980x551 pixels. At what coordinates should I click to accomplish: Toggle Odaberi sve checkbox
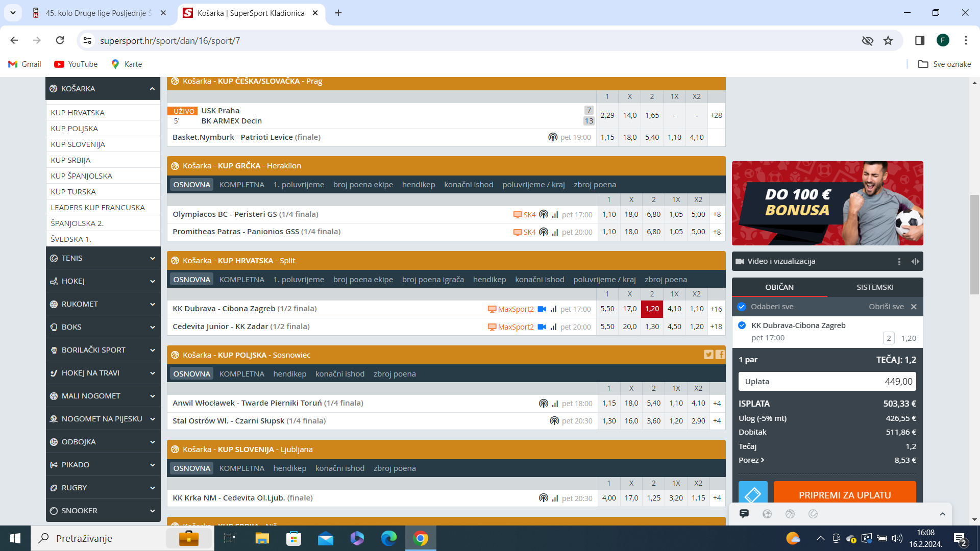point(742,307)
